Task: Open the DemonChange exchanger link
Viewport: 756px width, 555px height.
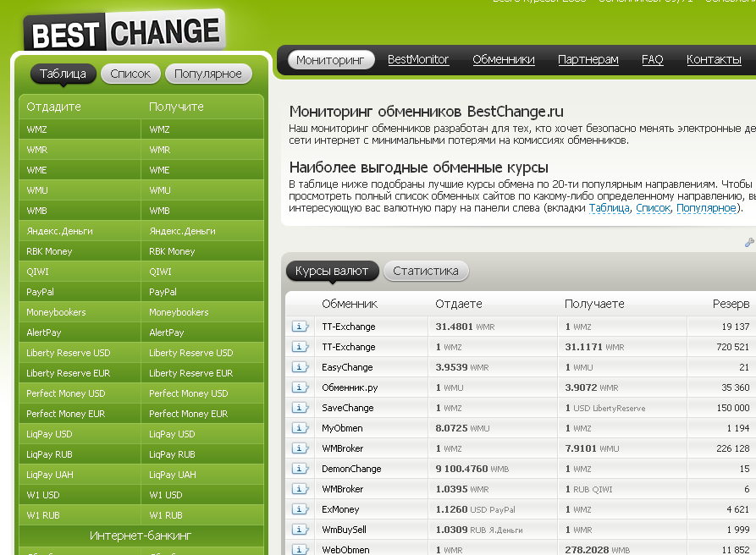Action: click(351, 469)
